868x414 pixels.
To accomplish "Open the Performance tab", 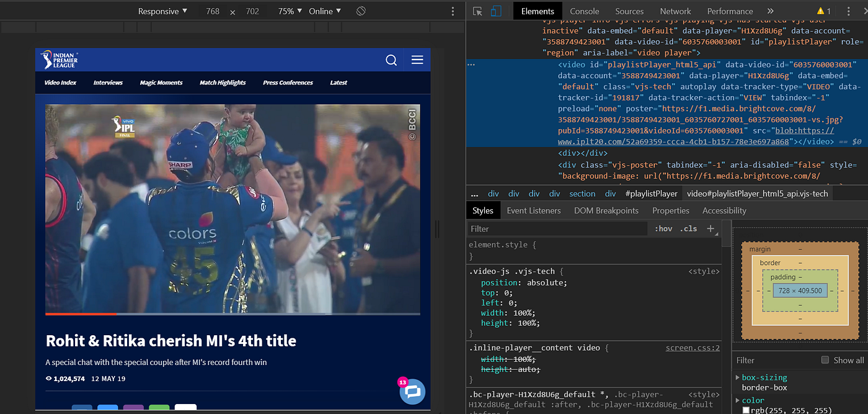I will pos(730,11).
